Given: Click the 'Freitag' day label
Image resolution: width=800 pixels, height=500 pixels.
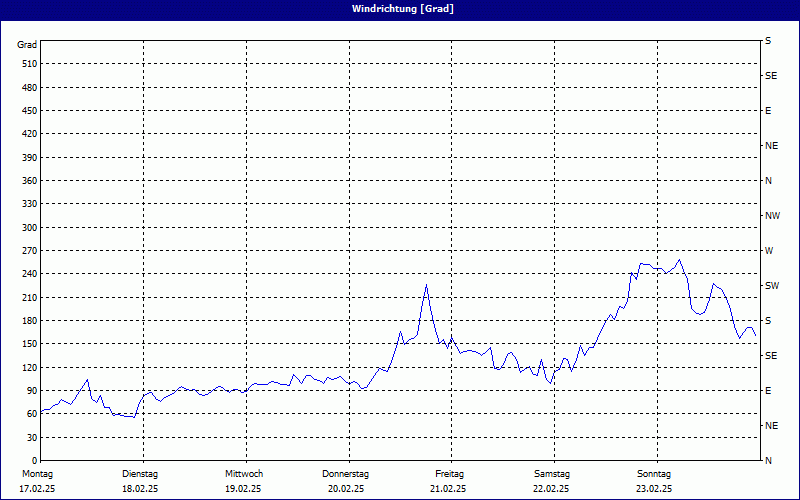Looking at the screenshot, I should [x=449, y=474].
